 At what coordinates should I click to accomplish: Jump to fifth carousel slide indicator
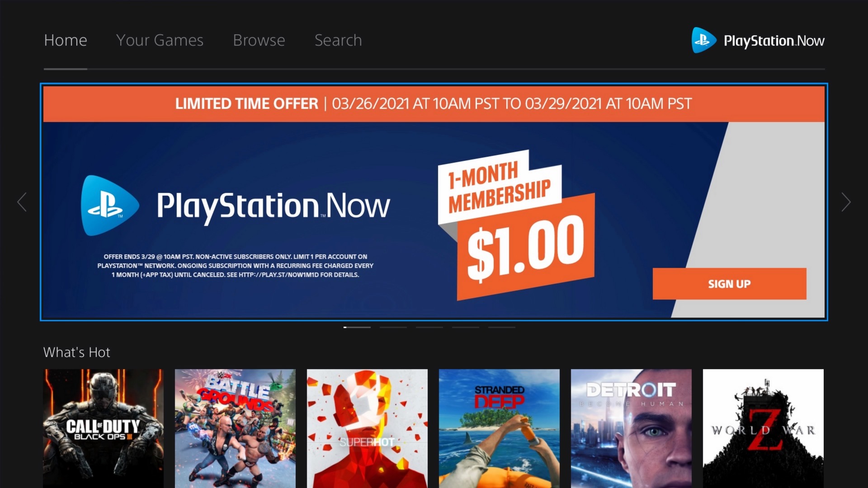pyautogui.click(x=502, y=327)
